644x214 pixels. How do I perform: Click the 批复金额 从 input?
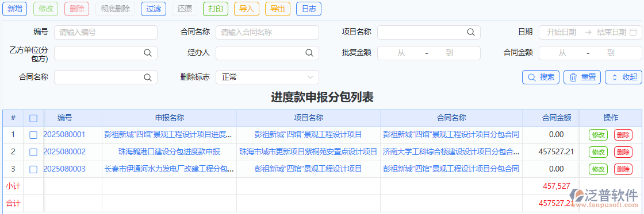[x=401, y=53]
